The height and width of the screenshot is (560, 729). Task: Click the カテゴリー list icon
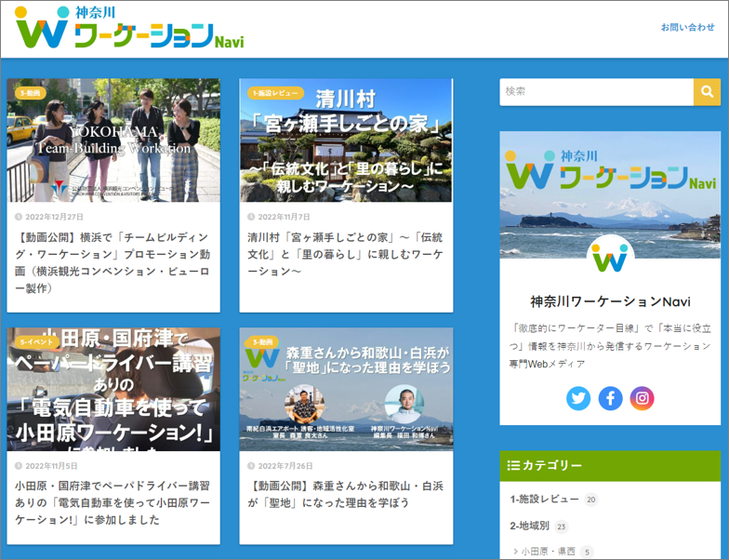[x=513, y=465]
